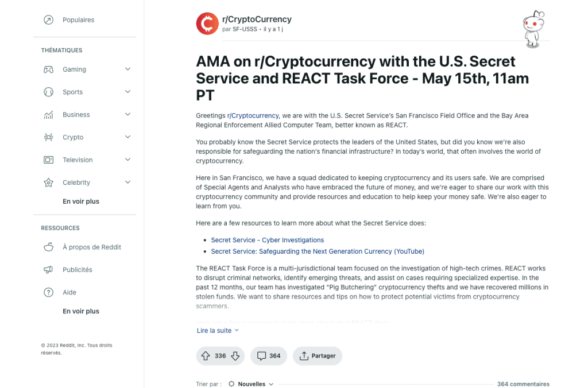This screenshot has height=388, width=588.
Task: Click the 364 commentaires count text
Action: (x=523, y=384)
